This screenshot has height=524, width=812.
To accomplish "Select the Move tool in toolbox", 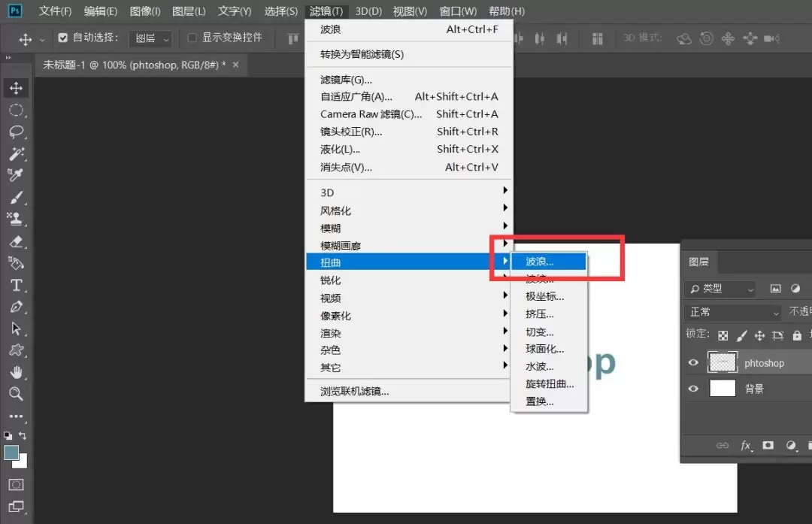I will tap(16, 88).
